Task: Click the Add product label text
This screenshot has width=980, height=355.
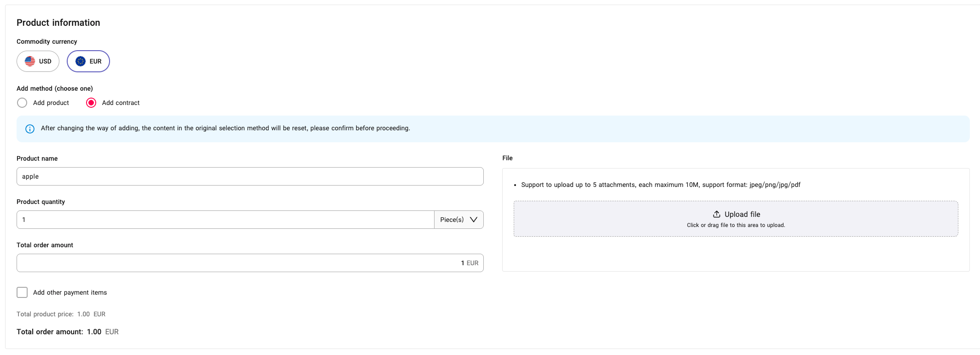Action: 51,103
